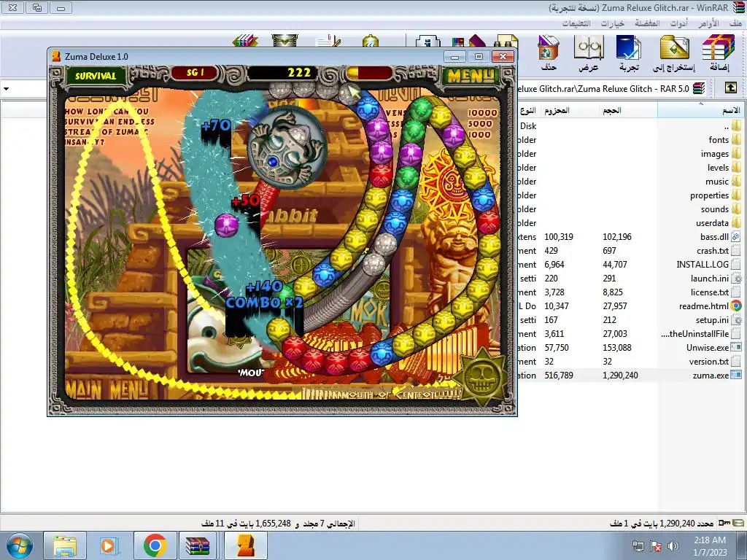Select the properties folder icon

(737, 195)
